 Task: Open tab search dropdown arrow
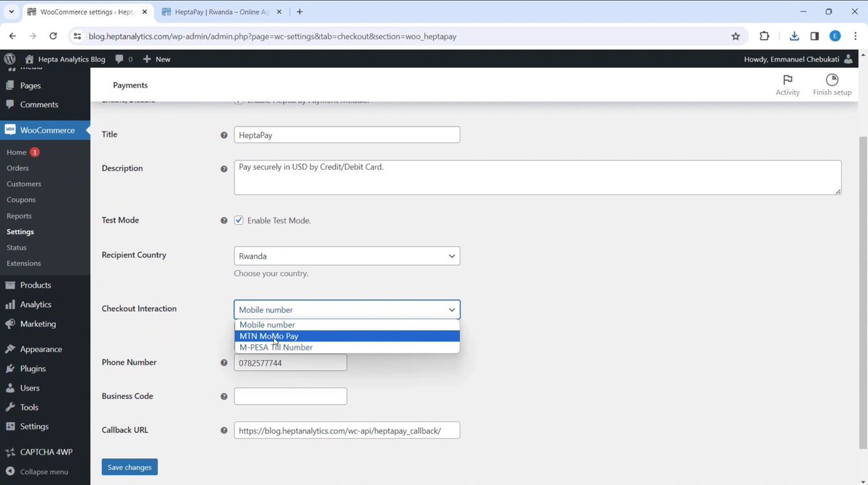(x=12, y=12)
